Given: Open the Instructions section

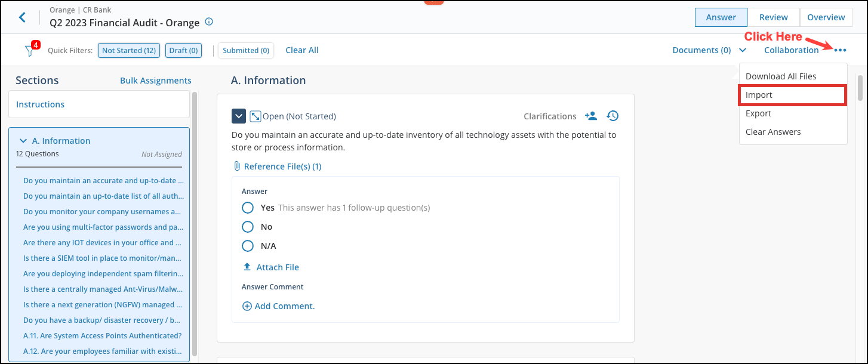Looking at the screenshot, I should click(x=99, y=104).
